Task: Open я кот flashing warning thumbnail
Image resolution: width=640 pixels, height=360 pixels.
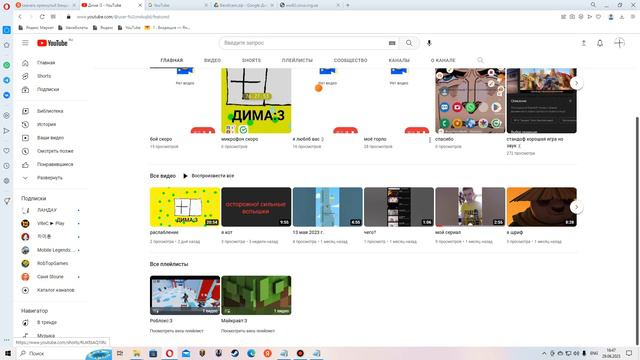Action: [256, 207]
